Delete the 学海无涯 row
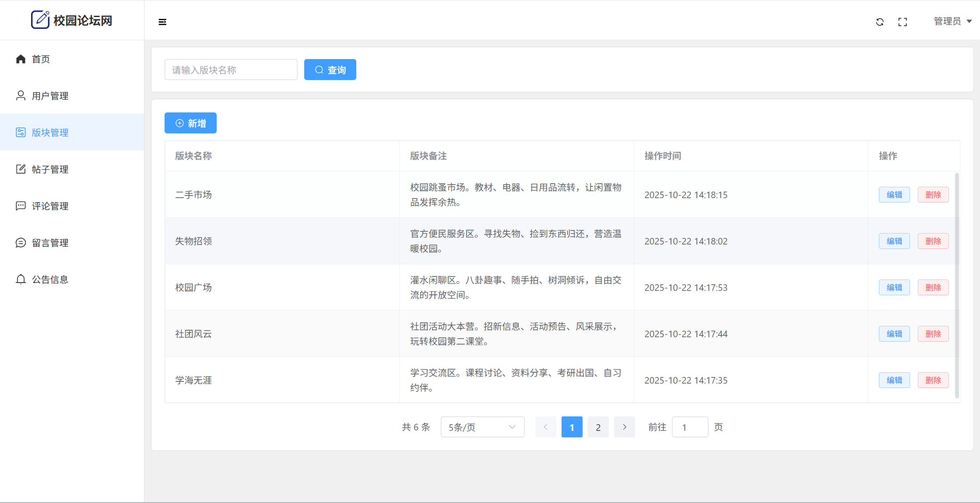Image resolution: width=980 pixels, height=503 pixels. [933, 380]
